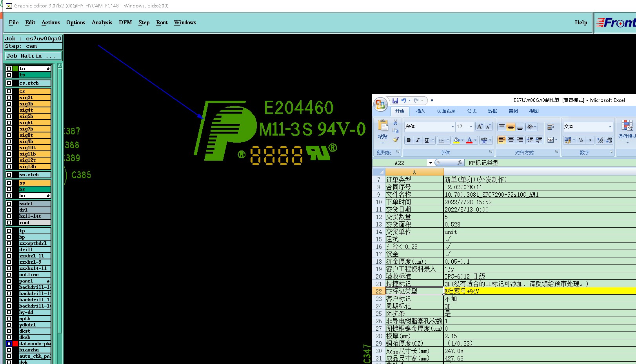Click the phonetic guide (wén) icon
Viewport: 636px width, 364px height.
[484, 140]
